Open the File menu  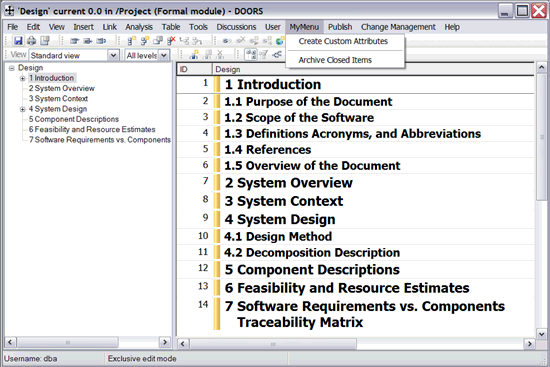[13, 27]
